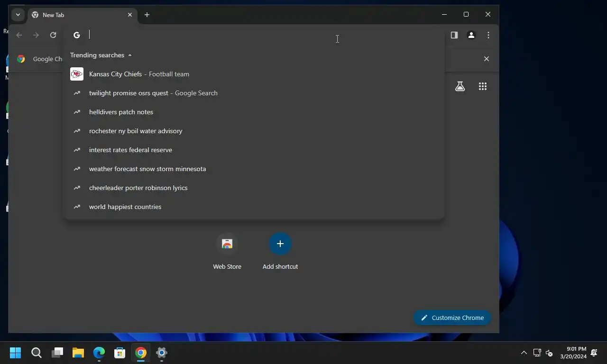
Task: Close the New Tab tab
Action: (130, 15)
